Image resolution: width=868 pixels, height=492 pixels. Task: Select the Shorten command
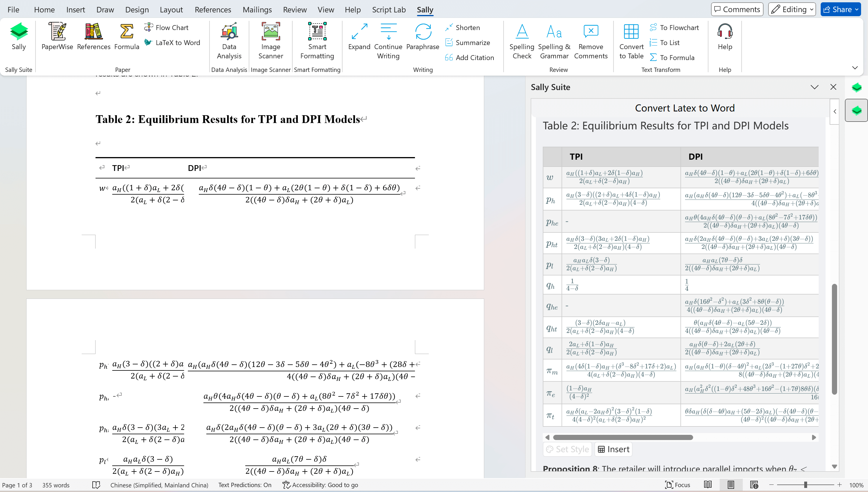[x=463, y=27]
